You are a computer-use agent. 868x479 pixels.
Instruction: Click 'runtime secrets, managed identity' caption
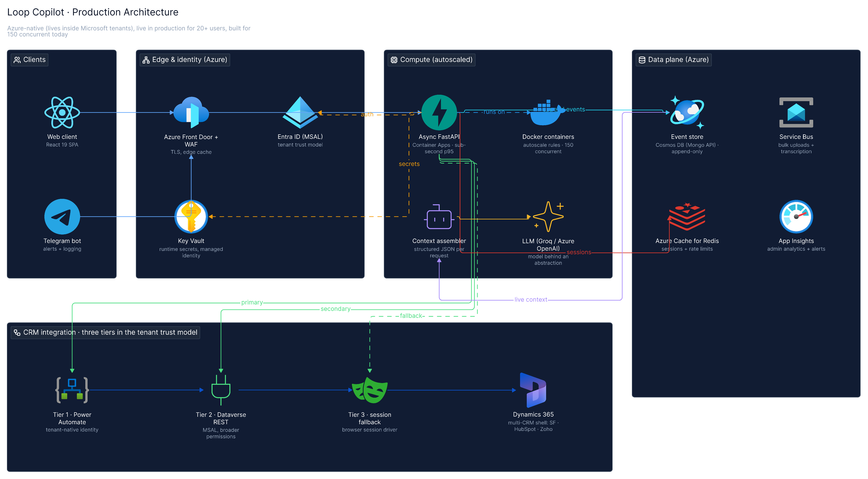pos(191,252)
